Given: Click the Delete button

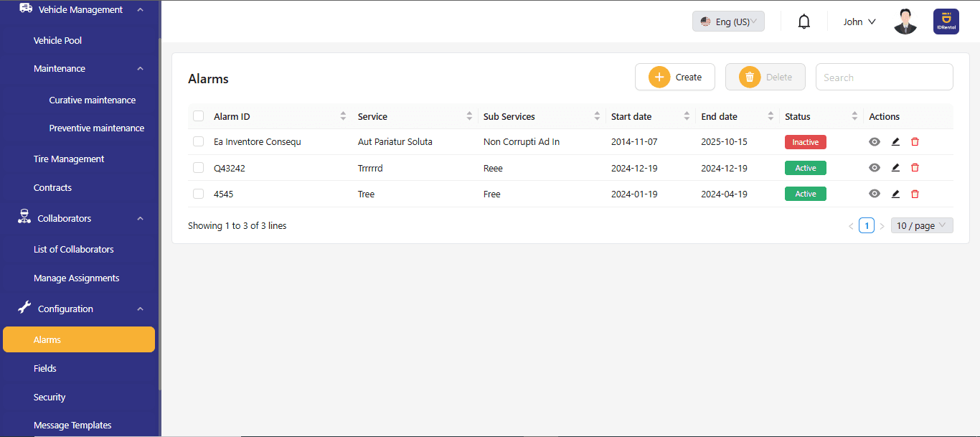Looking at the screenshot, I should coord(765,77).
